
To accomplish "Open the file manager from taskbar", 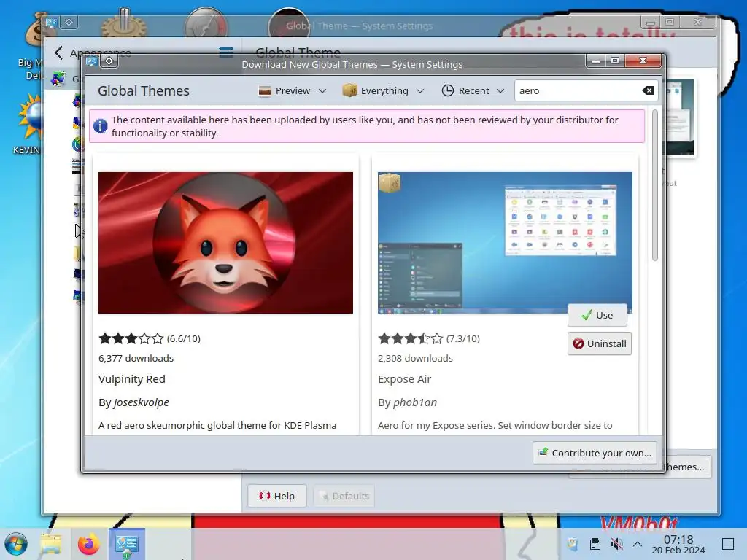I will (x=51, y=544).
